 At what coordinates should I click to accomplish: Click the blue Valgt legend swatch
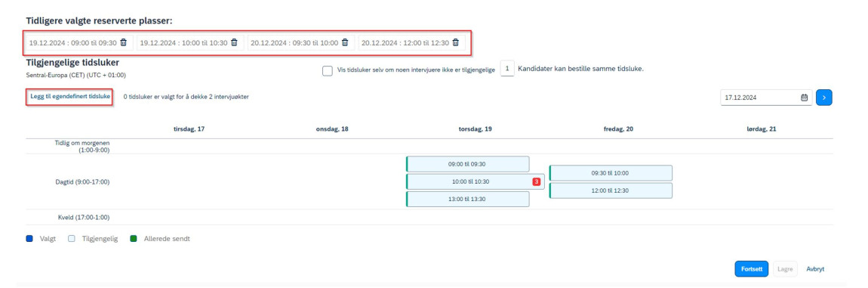pyautogui.click(x=29, y=239)
